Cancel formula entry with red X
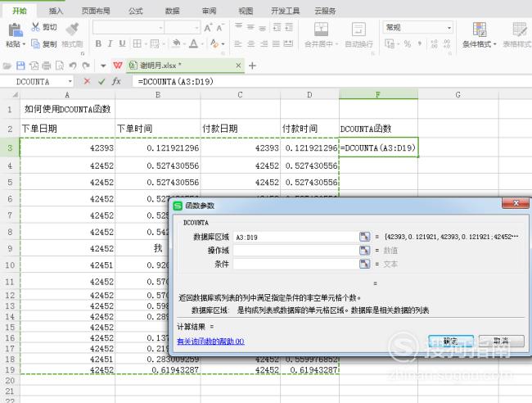 click(88, 81)
